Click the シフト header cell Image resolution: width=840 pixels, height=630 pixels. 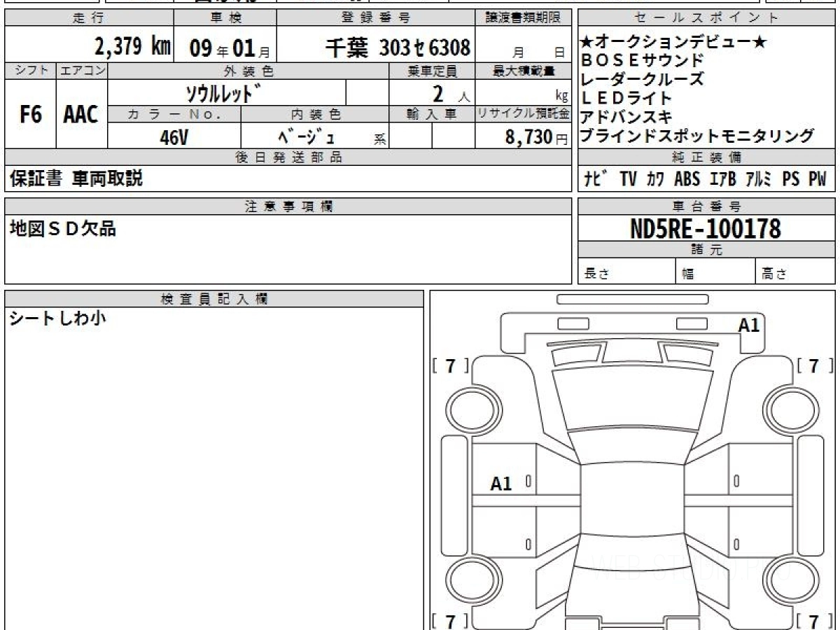coord(30,71)
